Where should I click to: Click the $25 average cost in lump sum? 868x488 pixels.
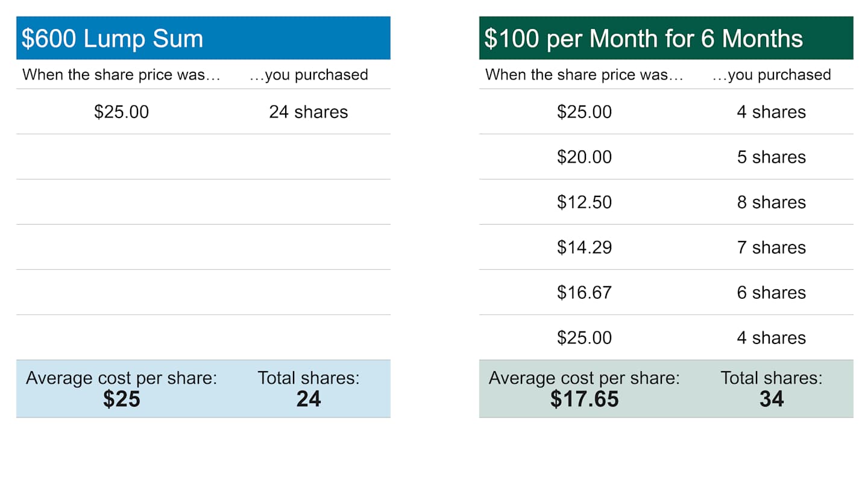(x=121, y=399)
